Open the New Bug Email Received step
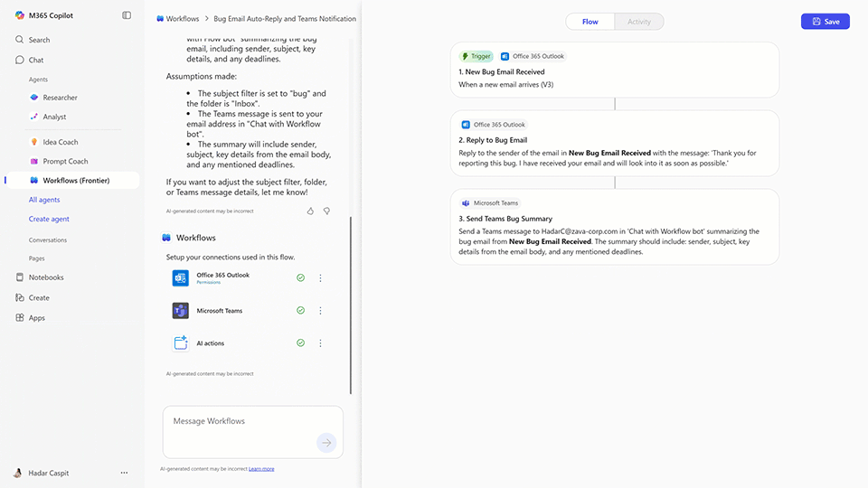 coord(615,70)
